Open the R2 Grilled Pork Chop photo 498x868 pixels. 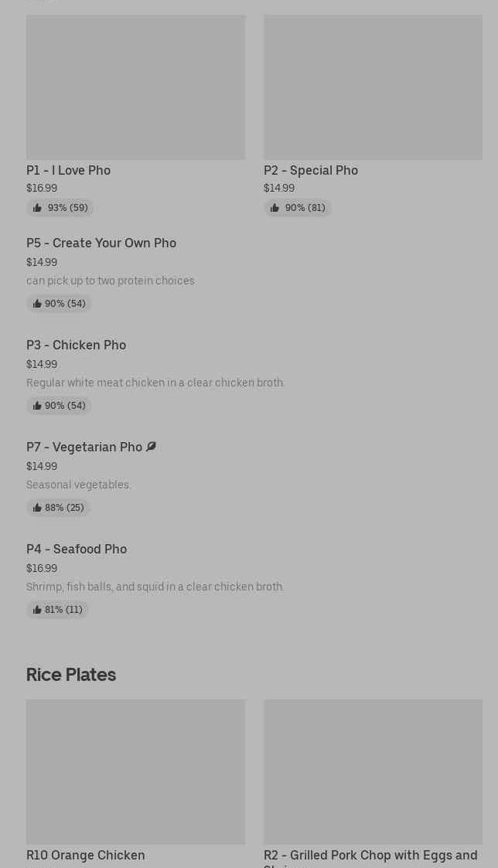pos(373,771)
